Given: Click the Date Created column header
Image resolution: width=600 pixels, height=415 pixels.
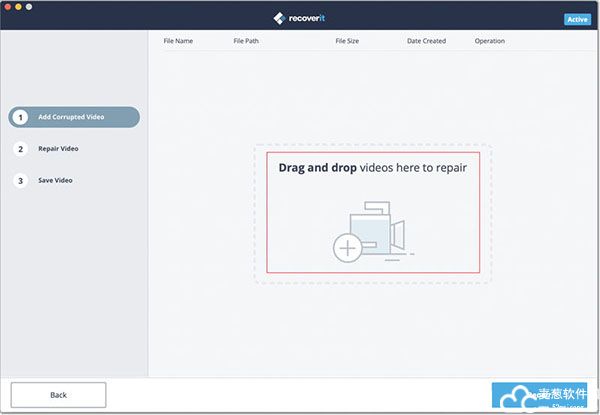Looking at the screenshot, I should (426, 41).
